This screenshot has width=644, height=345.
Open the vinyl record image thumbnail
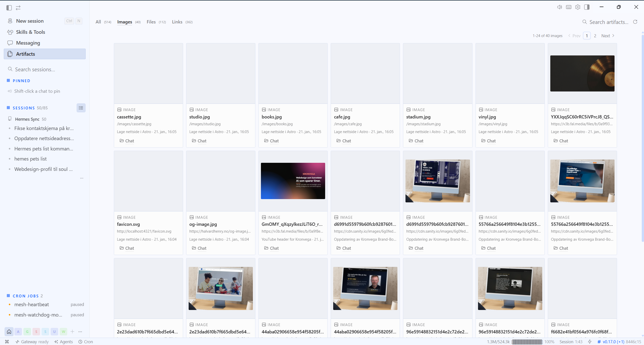pyautogui.click(x=582, y=73)
